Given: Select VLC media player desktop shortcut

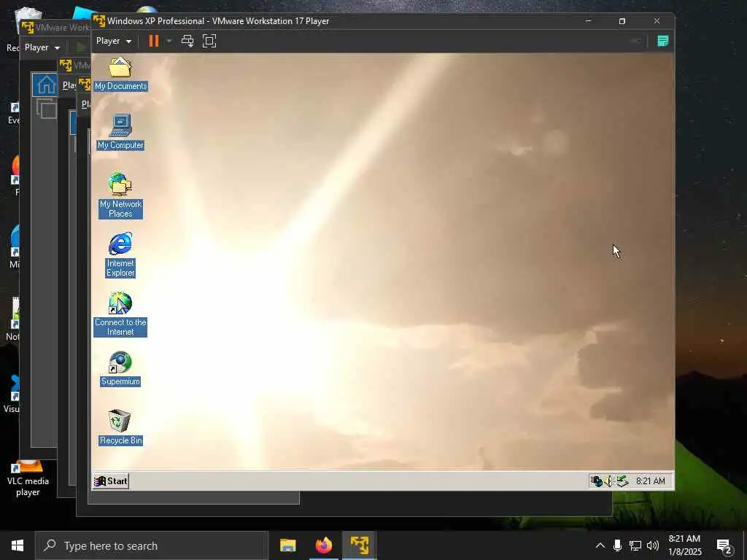Looking at the screenshot, I should (28, 480).
